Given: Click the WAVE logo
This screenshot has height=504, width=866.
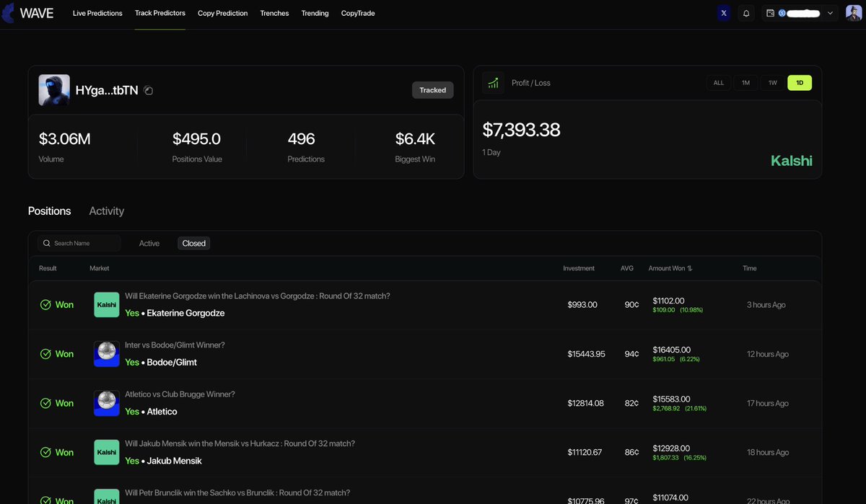Looking at the screenshot, I should (29, 13).
